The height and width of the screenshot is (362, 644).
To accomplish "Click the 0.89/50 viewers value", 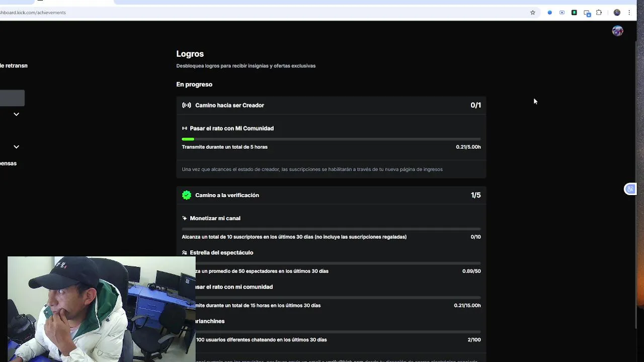I will pos(471,271).
